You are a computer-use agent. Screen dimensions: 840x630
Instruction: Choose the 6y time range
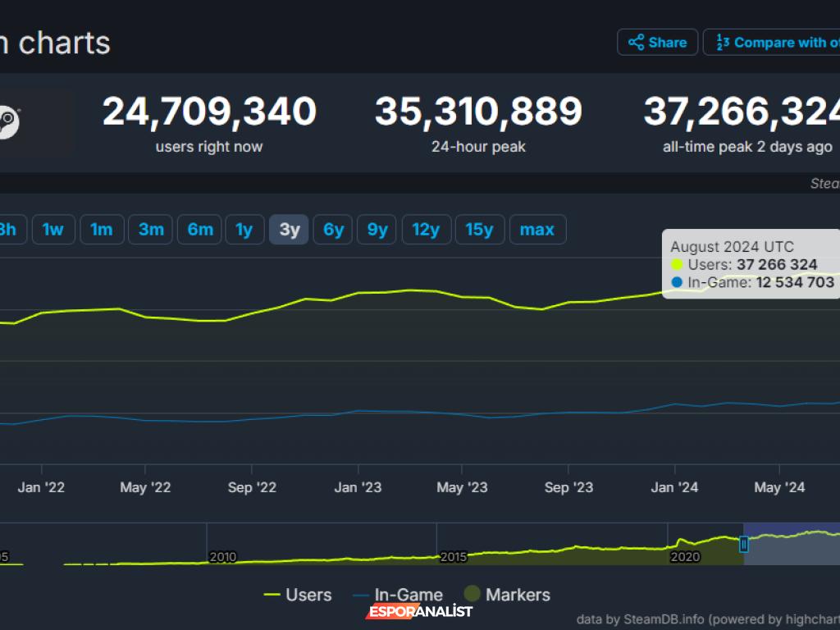point(334,230)
